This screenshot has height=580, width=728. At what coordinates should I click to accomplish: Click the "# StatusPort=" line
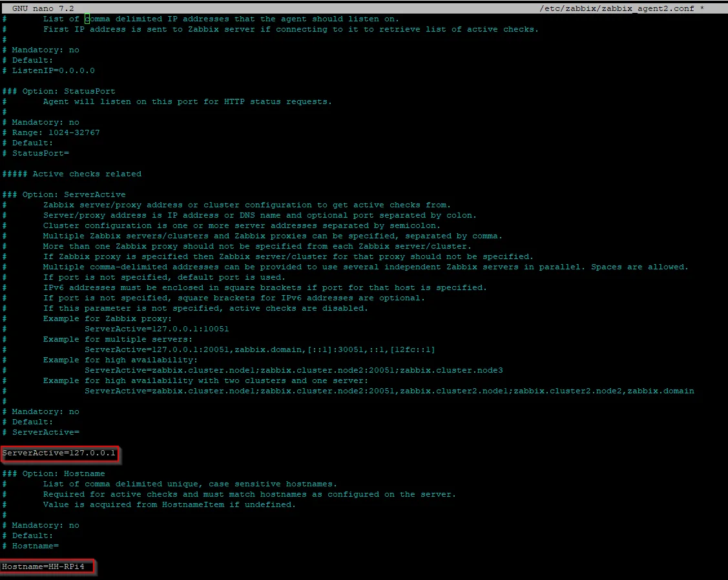36,153
